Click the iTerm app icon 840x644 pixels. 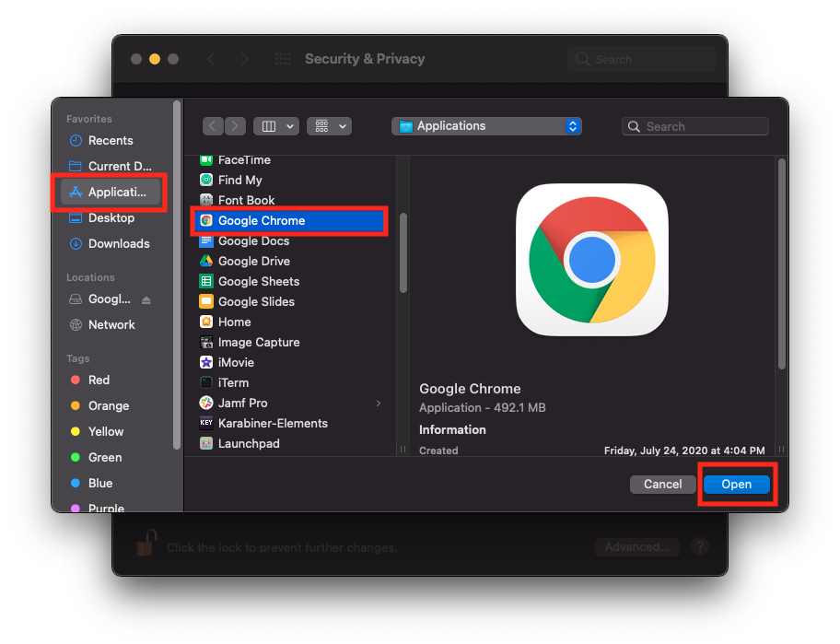pos(206,382)
